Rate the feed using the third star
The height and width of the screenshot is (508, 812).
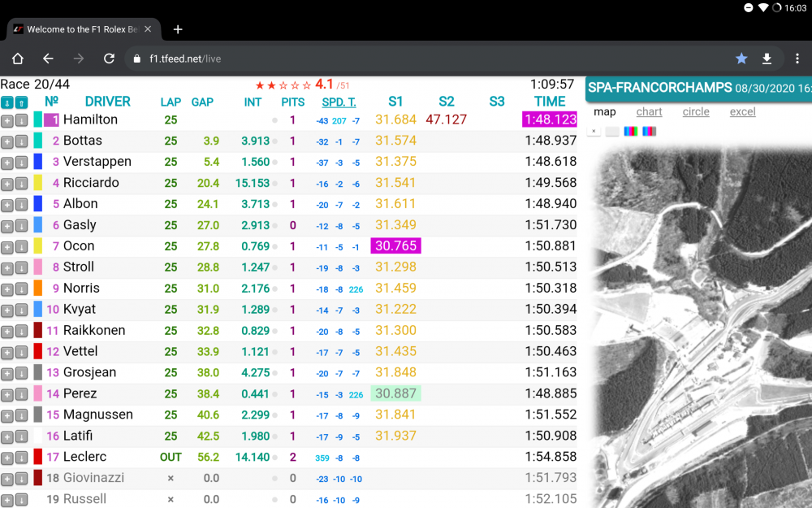click(x=281, y=84)
